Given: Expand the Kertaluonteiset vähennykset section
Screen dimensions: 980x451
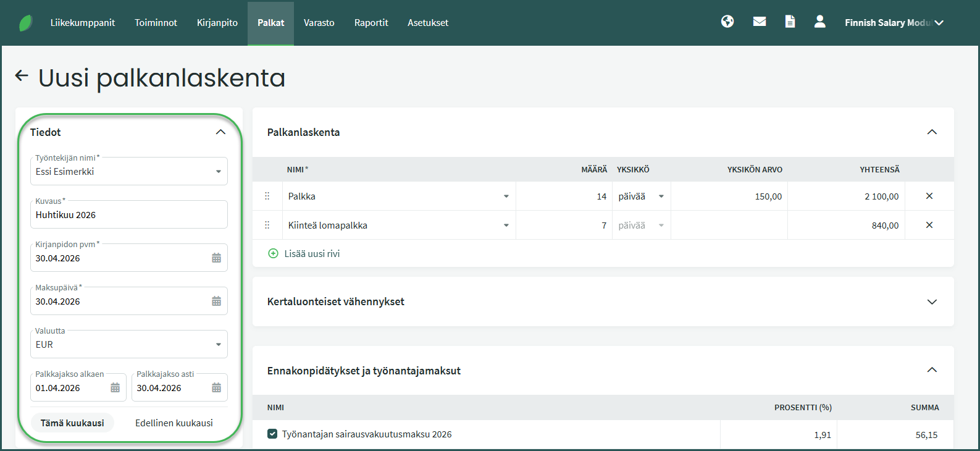Looking at the screenshot, I should click(x=932, y=301).
